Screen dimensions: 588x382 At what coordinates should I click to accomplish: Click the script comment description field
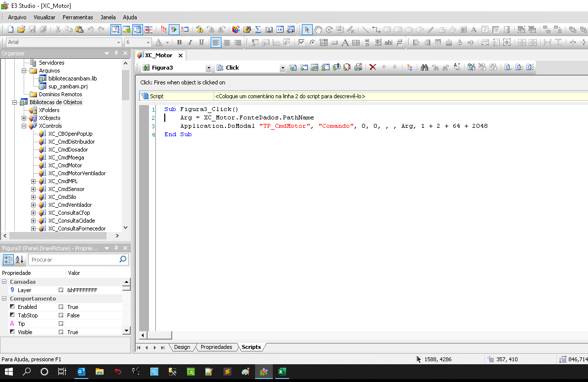pyautogui.click(x=401, y=96)
